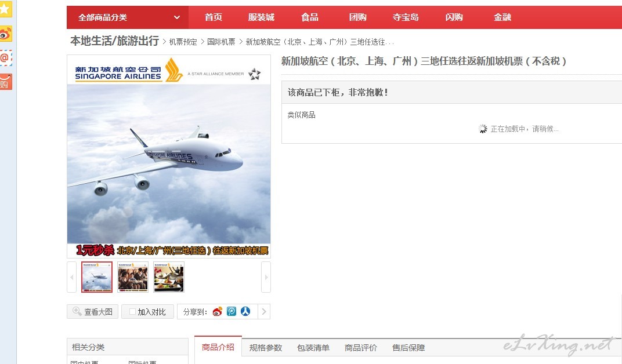Click the yellow star favorites icon in sidebar
The width and height of the screenshot is (622, 364).
click(5, 9)
